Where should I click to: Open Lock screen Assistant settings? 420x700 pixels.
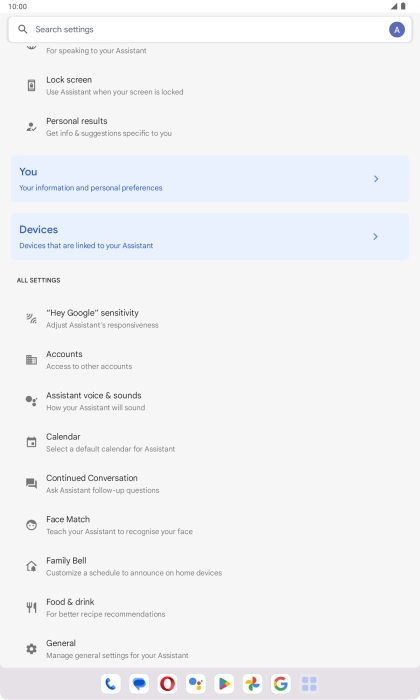(210, 85)
